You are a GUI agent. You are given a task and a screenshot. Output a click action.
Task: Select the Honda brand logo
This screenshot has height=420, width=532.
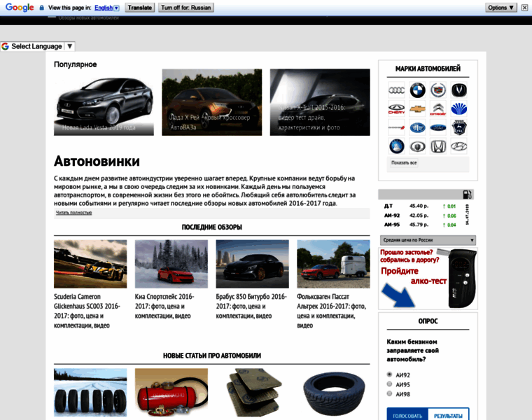438,146
